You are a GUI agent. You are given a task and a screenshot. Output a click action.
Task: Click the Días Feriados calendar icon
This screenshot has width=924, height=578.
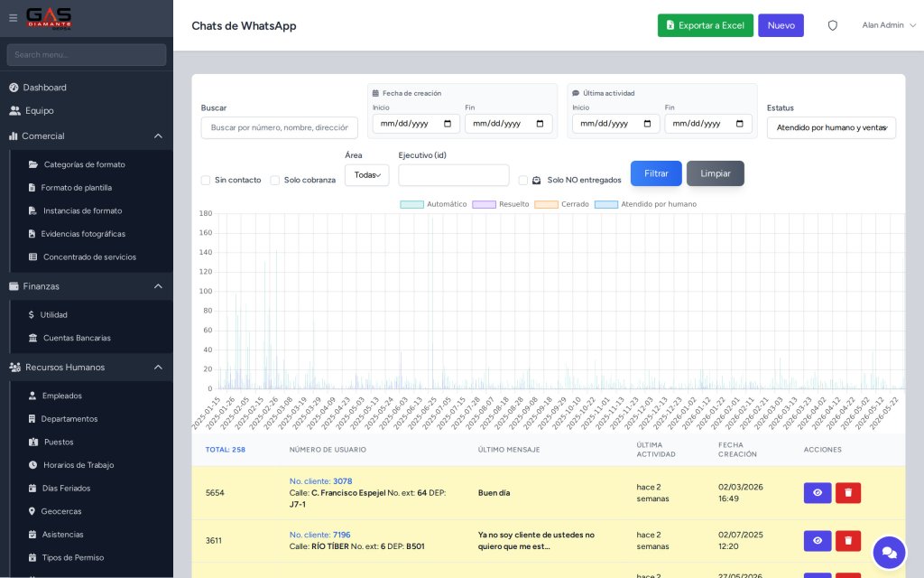click(32, 489)
